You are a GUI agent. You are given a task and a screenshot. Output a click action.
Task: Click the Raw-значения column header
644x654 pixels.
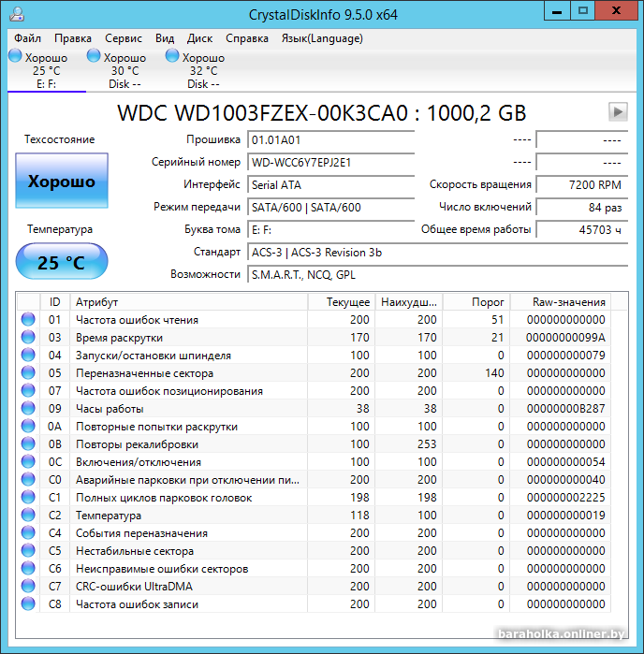[561, 302]
